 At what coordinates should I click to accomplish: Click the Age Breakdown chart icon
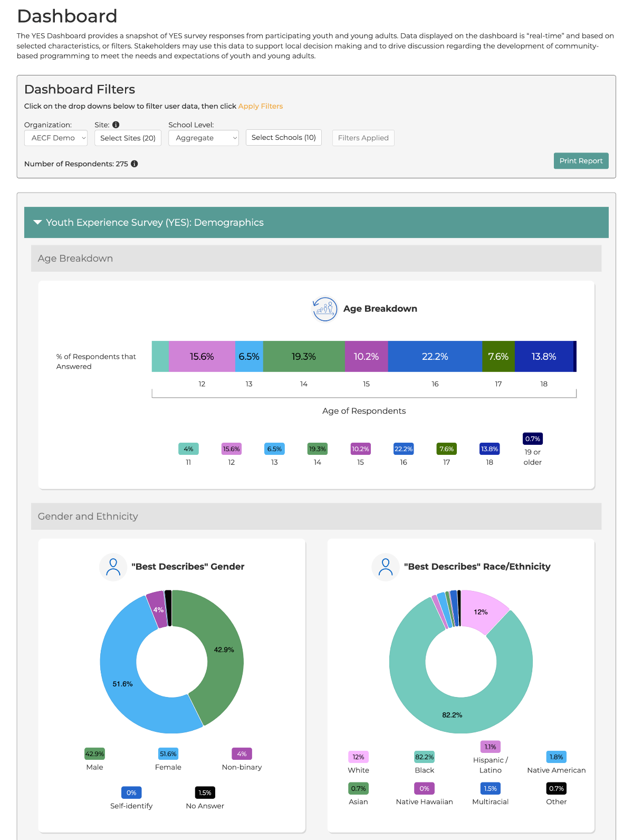click(x=324, y=309)
